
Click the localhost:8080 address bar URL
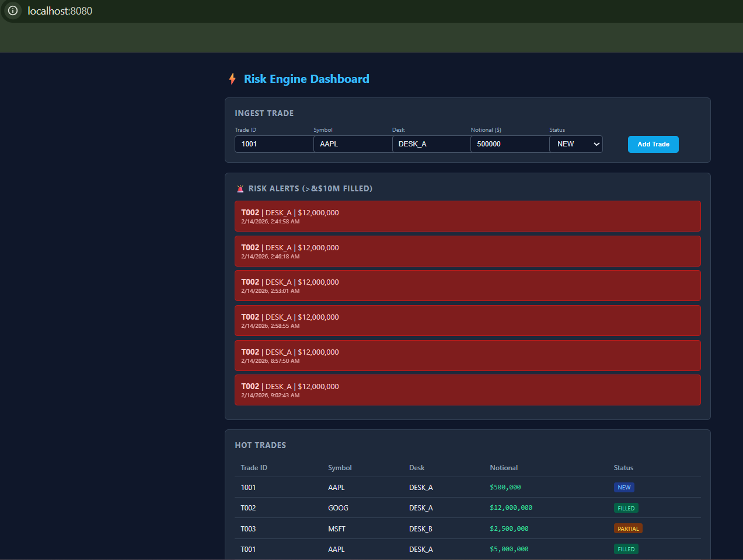[x=60, y=11]
